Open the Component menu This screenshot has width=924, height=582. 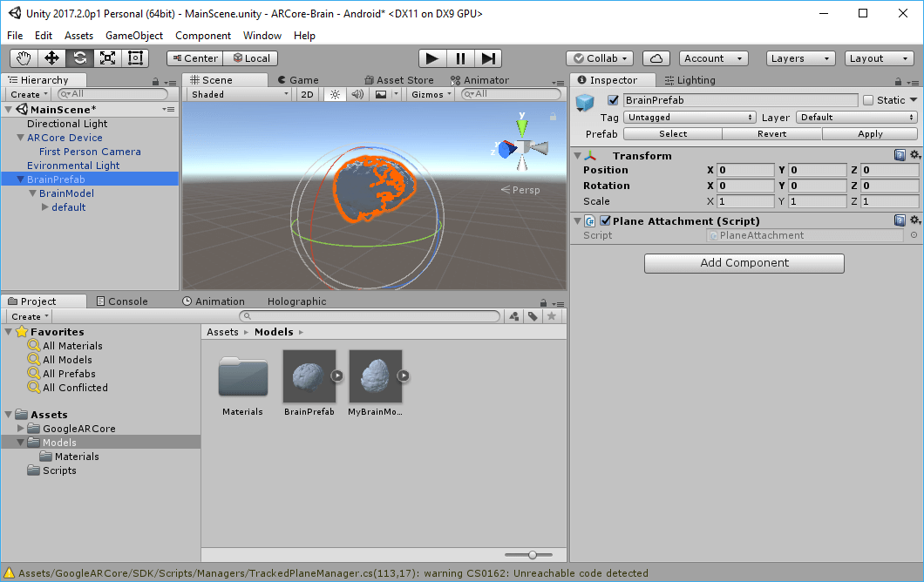point(203,36)
